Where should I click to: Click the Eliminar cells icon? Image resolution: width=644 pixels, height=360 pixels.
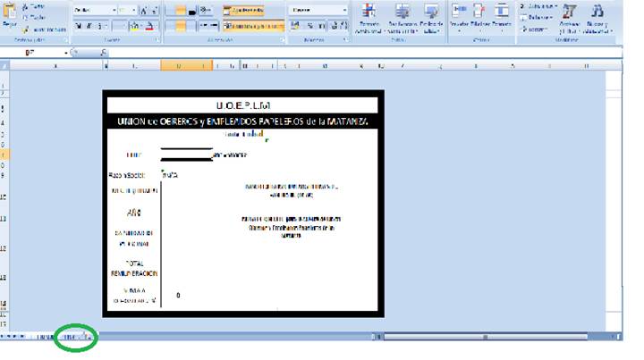[x=479, y=14]
